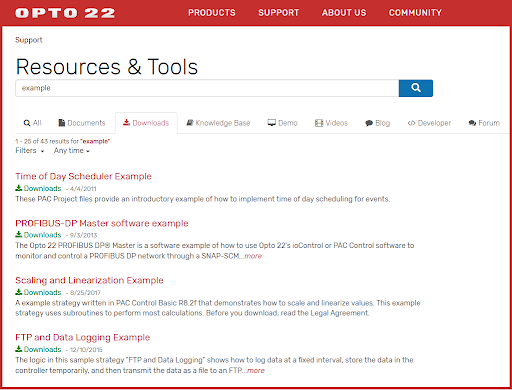Click the magnifier icon in the All tab

tap(27, 123)
